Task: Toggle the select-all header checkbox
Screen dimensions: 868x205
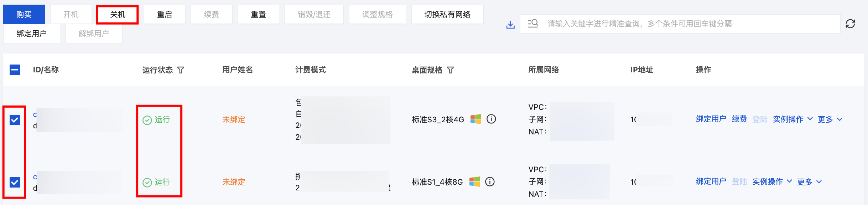Action: (x=15, y=70)
